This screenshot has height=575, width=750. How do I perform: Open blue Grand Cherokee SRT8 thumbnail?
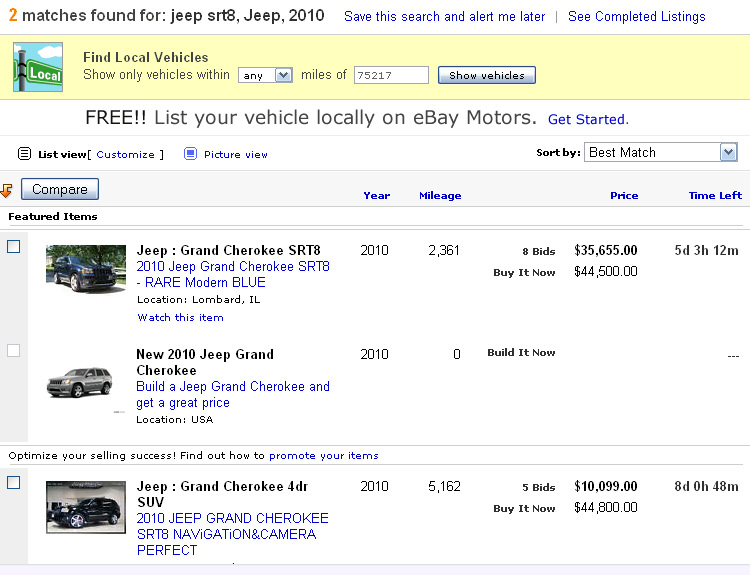point(86,268)
